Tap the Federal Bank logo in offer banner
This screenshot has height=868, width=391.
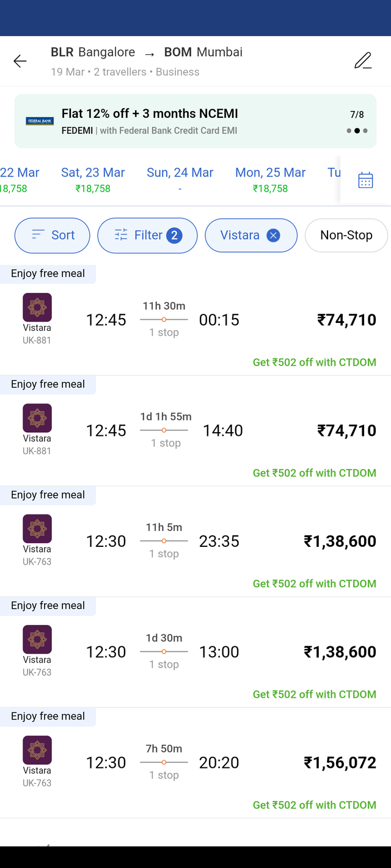tap(40, 121)
